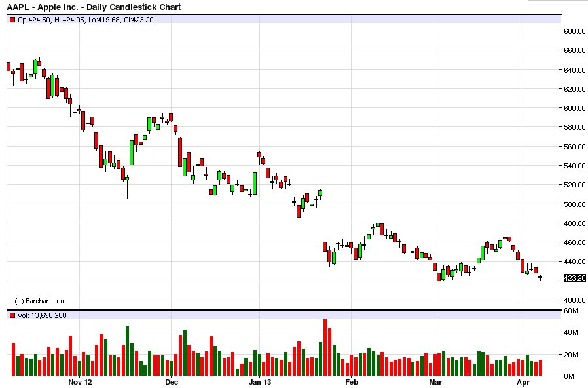This screenshot has width=588, height=388.
Task: Select the AAPL Daily Candlestick Chart title
Action: [x=94, y=7]
